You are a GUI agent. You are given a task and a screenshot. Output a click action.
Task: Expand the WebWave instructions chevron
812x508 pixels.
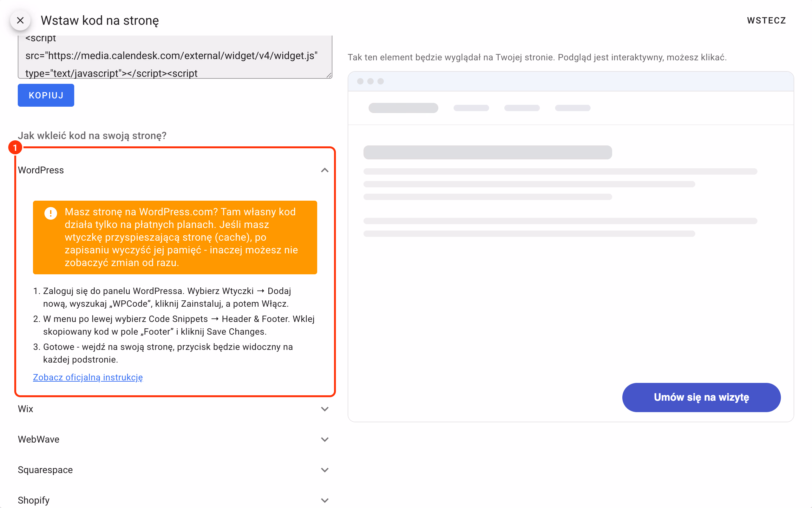coord(324,439)
